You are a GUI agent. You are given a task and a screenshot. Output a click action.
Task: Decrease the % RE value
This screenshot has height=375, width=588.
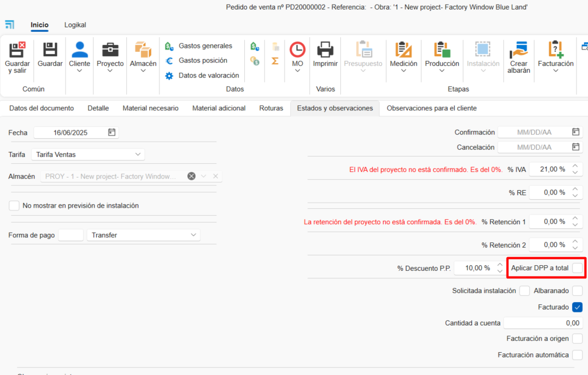click(x=575, y=195)
